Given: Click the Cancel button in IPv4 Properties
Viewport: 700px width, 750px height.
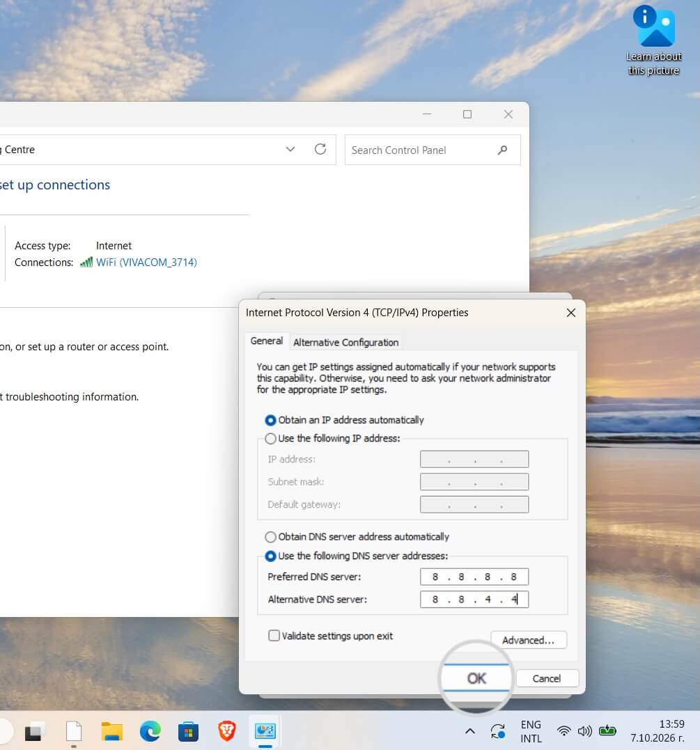Looking at the screenshot, I should click(x=547, y=678).
